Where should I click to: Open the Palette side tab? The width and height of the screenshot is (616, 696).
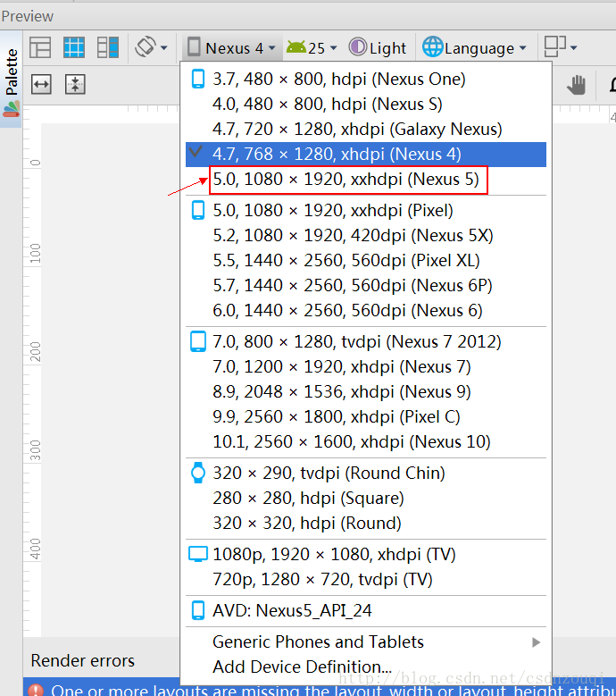pyautogui.click(x=11, y=79)
